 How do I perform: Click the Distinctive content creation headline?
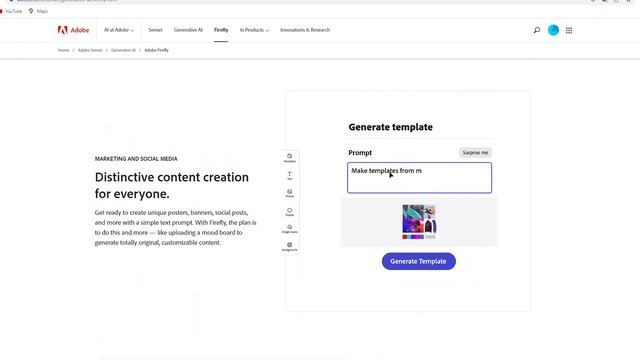(172, 185)
